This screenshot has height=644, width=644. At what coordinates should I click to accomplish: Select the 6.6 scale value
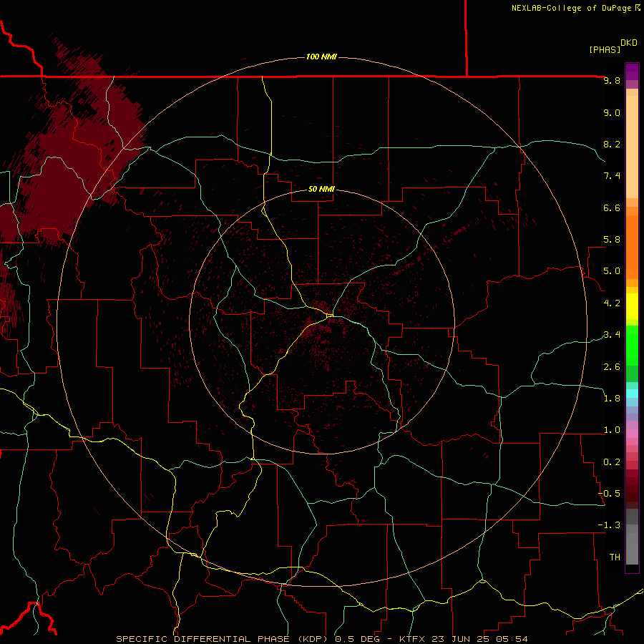click(x=612, y=208)
